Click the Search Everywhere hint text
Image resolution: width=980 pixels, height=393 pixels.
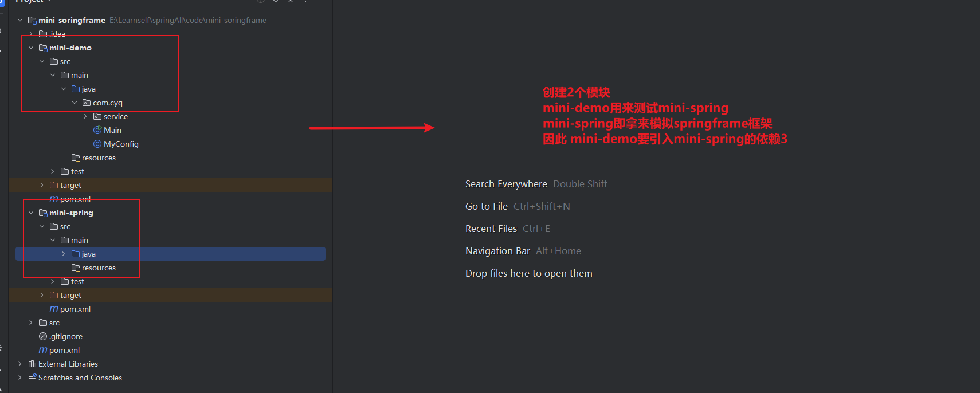tap(506, 184)
